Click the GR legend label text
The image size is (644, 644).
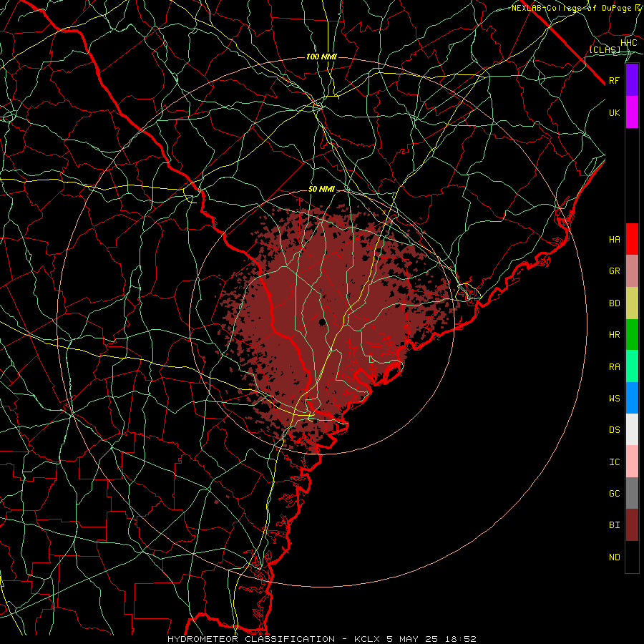pos(614,271)
